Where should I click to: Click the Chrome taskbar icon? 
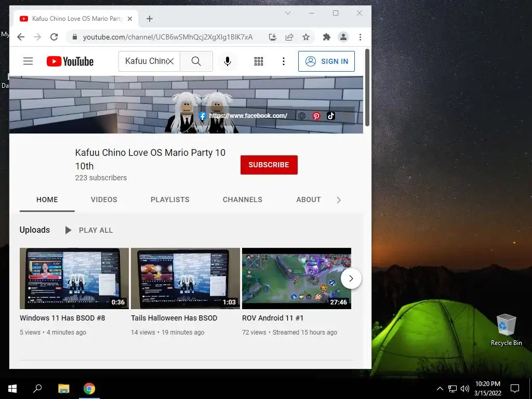(x=89, y=389)
